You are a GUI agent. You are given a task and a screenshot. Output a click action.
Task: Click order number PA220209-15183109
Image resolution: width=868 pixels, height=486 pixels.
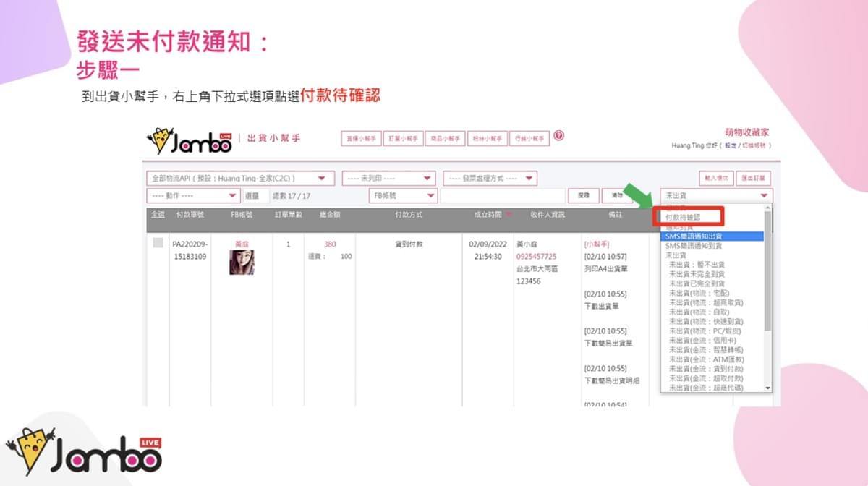coord(190,250)
